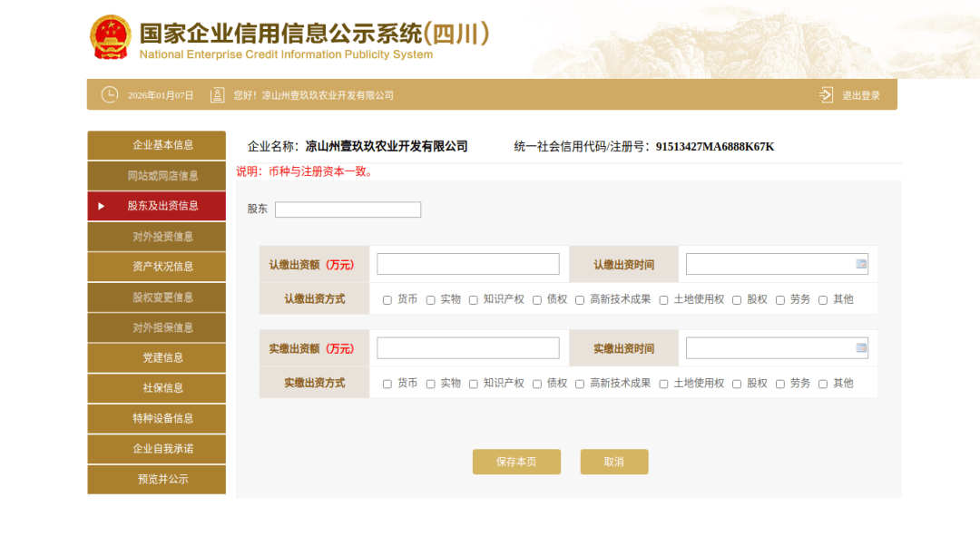Click the 股东 input field
The height and width of the screenshot is (536, 980).
coord(348,210)
